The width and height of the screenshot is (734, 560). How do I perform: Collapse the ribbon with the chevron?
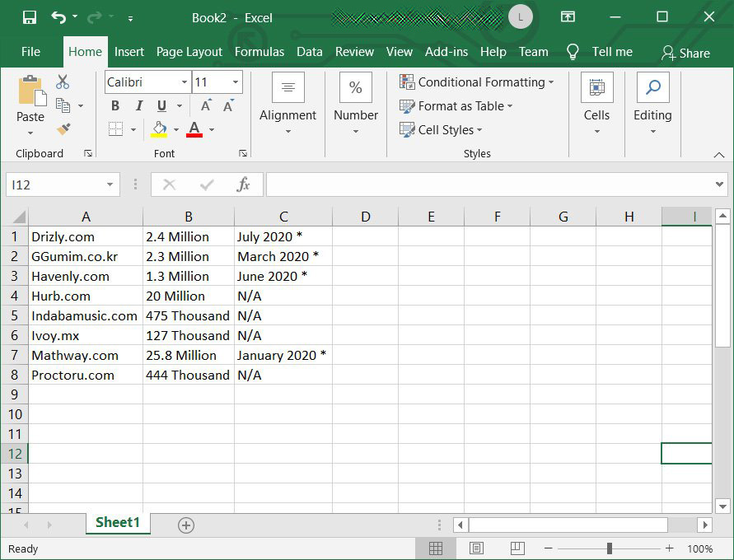tap(719, 155)
